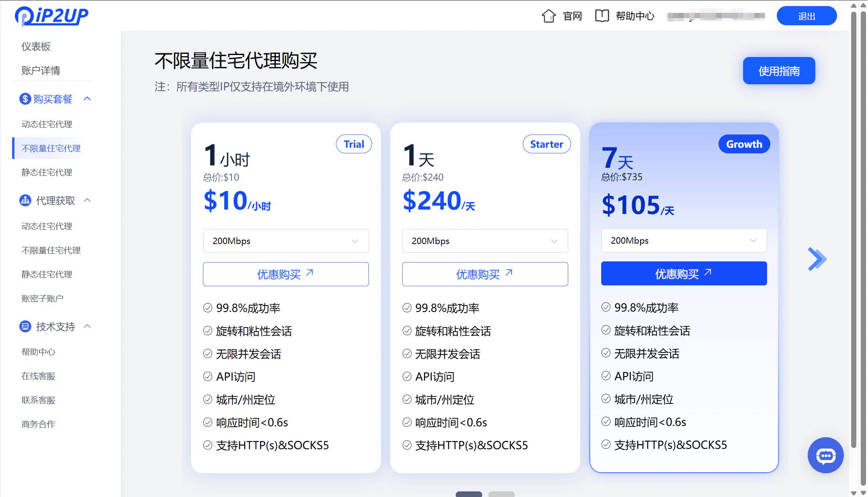Screen dimensions: 868x497
Task: Click the chat icon next to 技术支持
Action: point(25,326)
